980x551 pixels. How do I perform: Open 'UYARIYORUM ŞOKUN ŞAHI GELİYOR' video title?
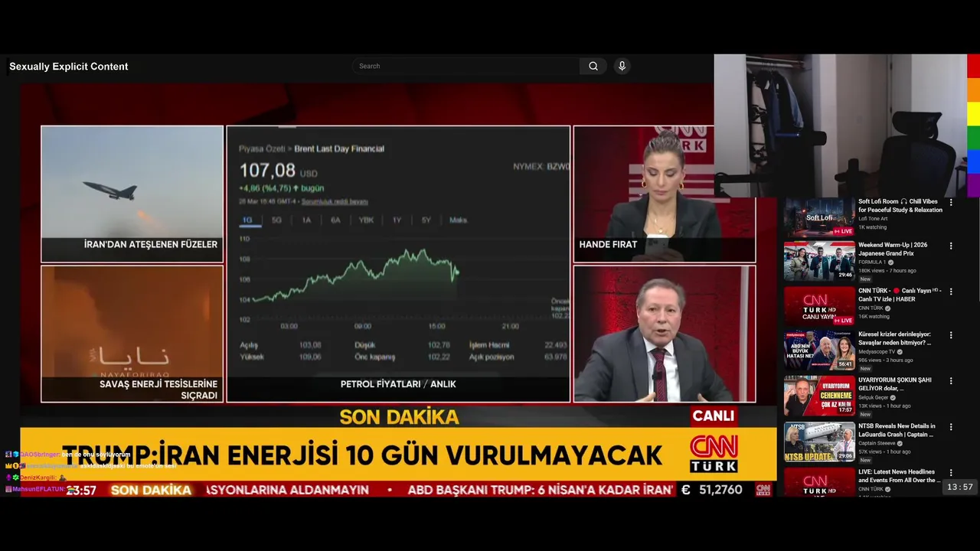point(895,384)
